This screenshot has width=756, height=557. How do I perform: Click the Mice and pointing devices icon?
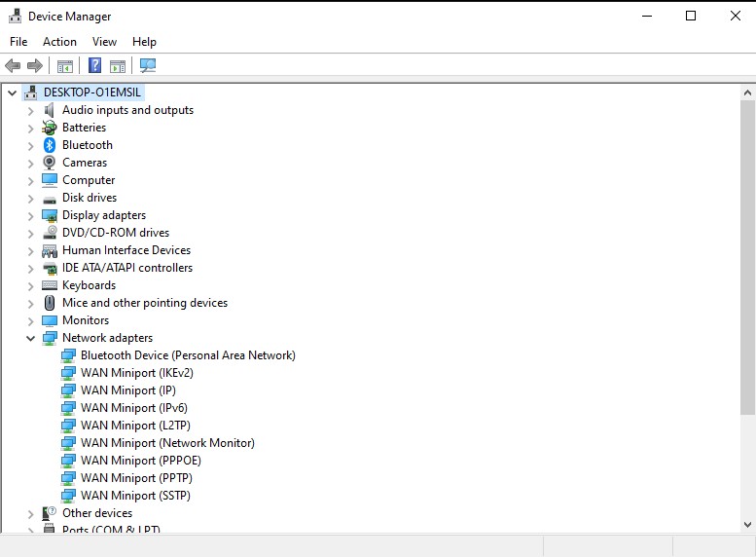(50, 303)
